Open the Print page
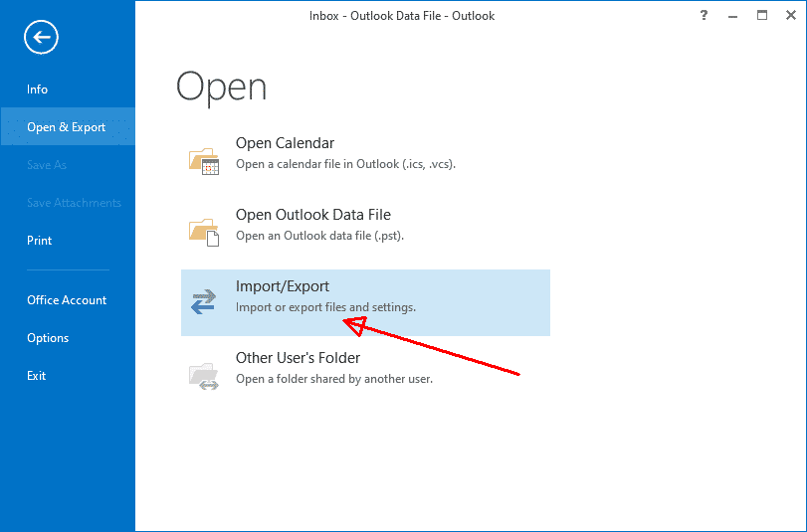This screenshot has height=532, width=807. click(39, 241)
